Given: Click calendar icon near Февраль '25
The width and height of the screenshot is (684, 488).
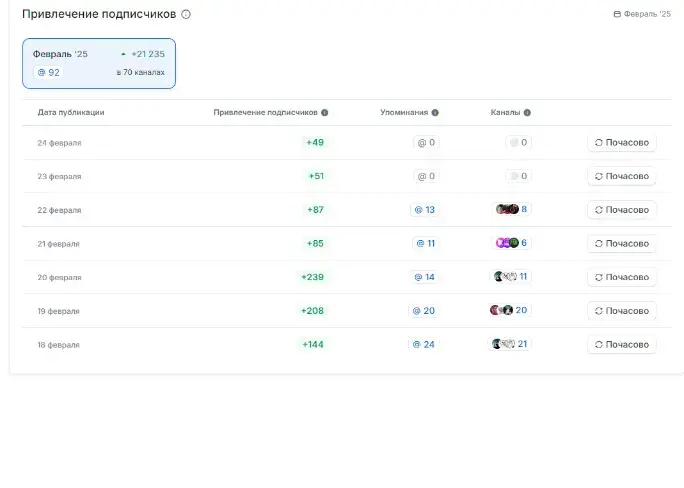Looking at the screenshot, I should (x=617, y=14).
